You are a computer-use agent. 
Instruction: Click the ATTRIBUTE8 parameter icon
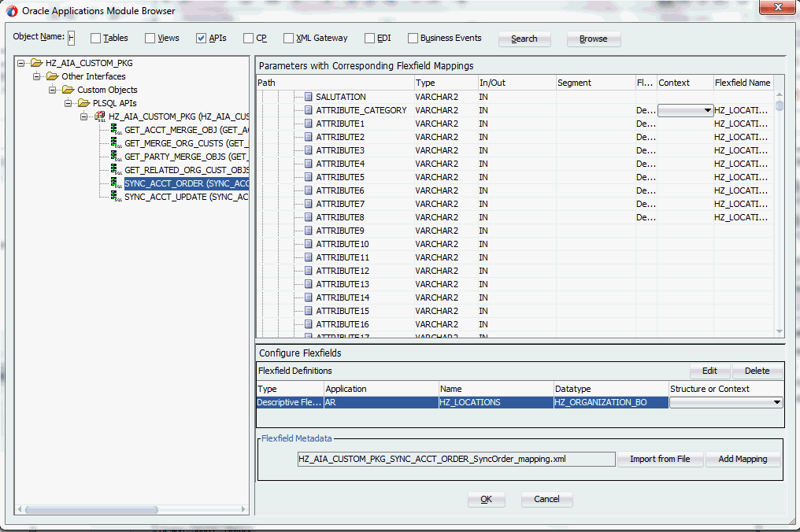[308, 216]
